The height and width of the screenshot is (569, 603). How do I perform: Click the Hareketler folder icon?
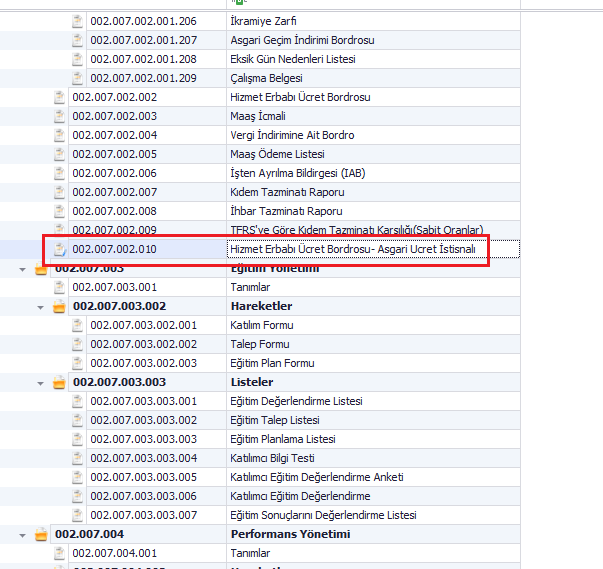(x=60, y=306)
